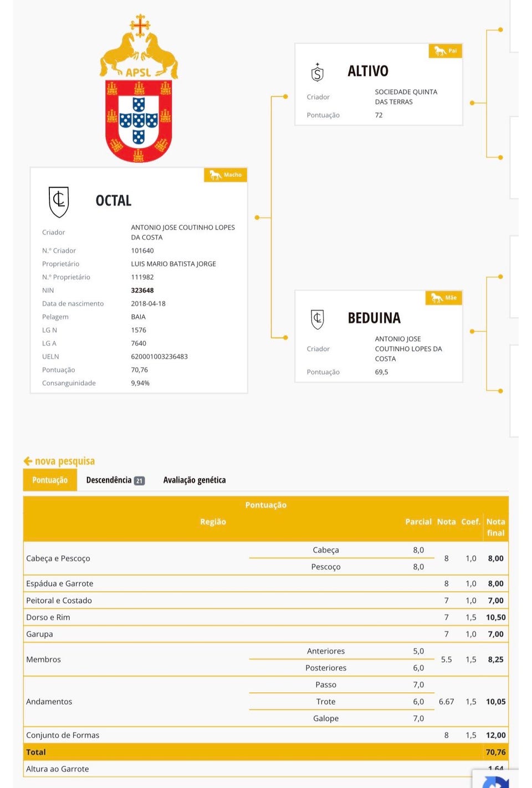
Task: Open the ALTIVO sire name
Action: click(368, 71)
